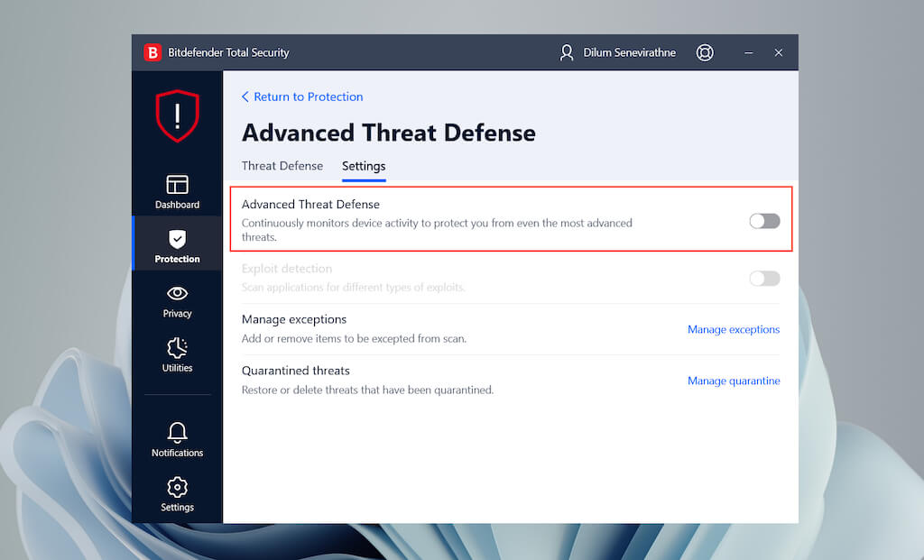This screenshot has width=924, height=560.
Task: Click the 'Restore or delete threats' description
Action: coord(368,390)
